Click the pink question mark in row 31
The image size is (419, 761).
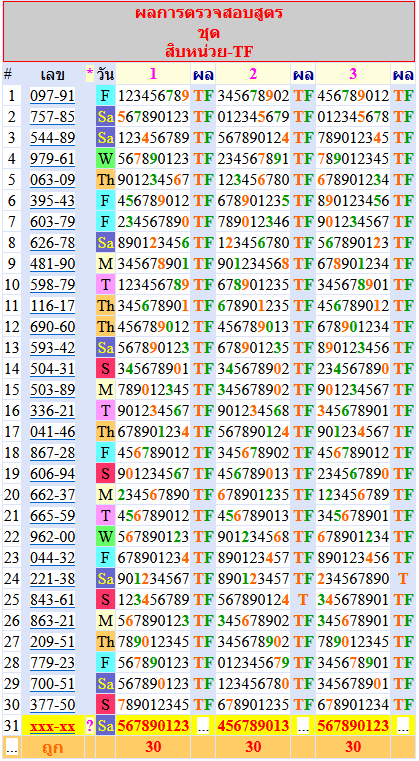click(x=89, y=726)
